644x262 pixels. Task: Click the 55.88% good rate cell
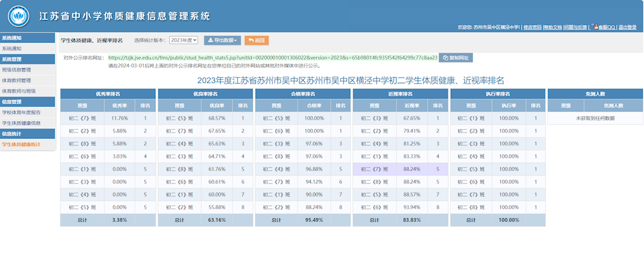coord(217,207)
